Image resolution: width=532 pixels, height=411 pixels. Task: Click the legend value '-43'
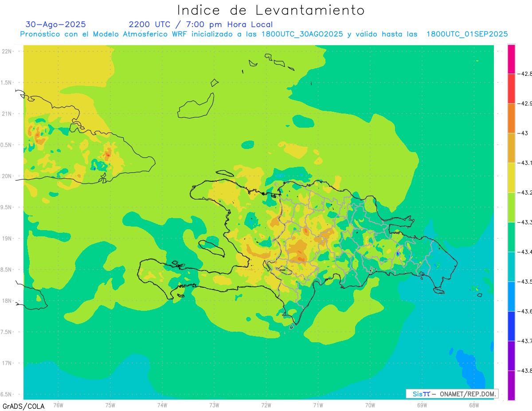pyautogui.click(x=523, y=133)
